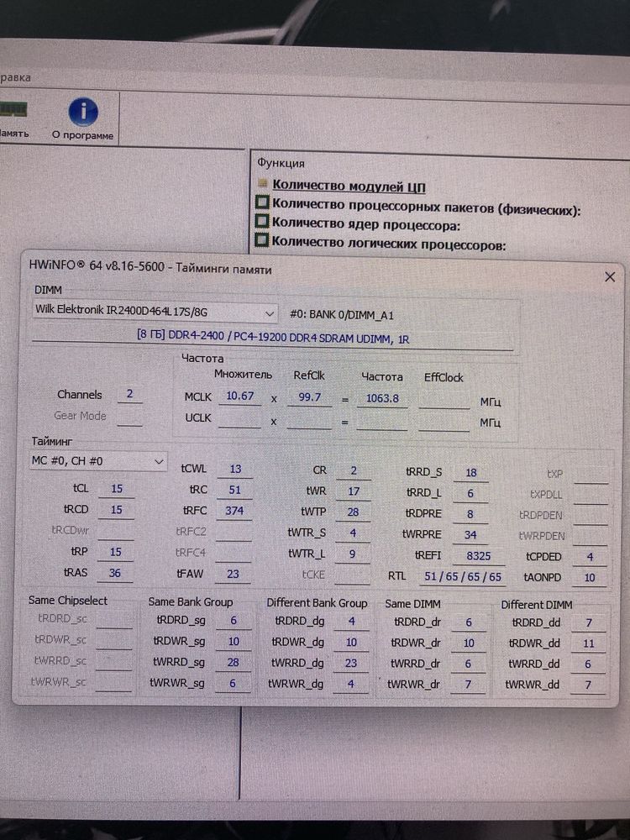Image resolution: width=630 pixels, height=840 pixels.
Task: Click the tFAW value 23
Action: 233,575
